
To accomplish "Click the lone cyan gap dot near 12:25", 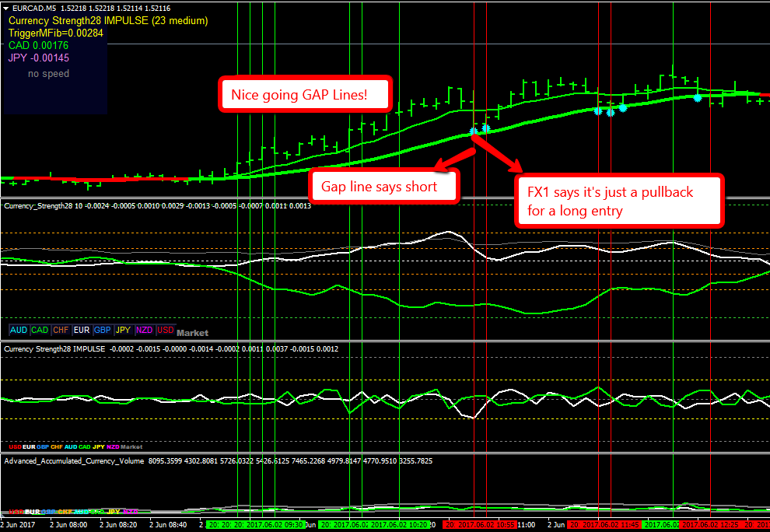I will tap(698, 98).
